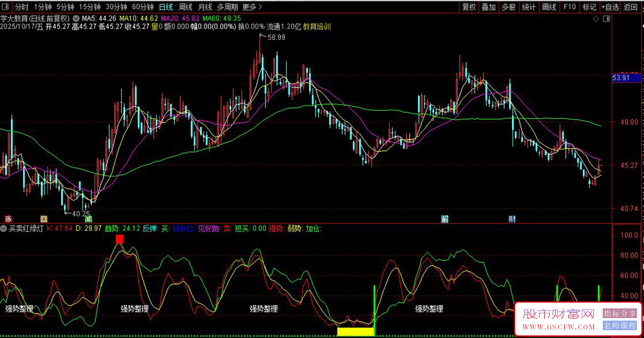
Task: Click the 解 event marker icon
Action: [444, 219]
